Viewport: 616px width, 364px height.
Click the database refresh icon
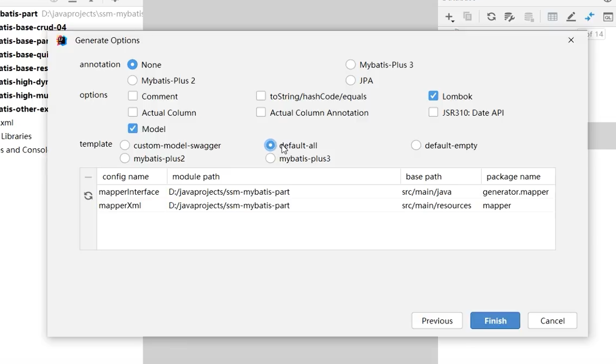click(491, 17)
